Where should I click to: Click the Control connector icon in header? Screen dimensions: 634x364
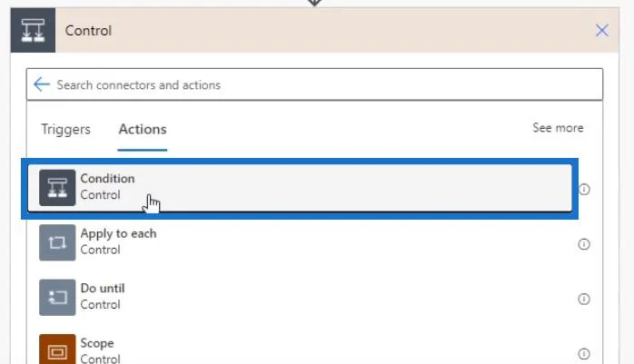(33, 30)
